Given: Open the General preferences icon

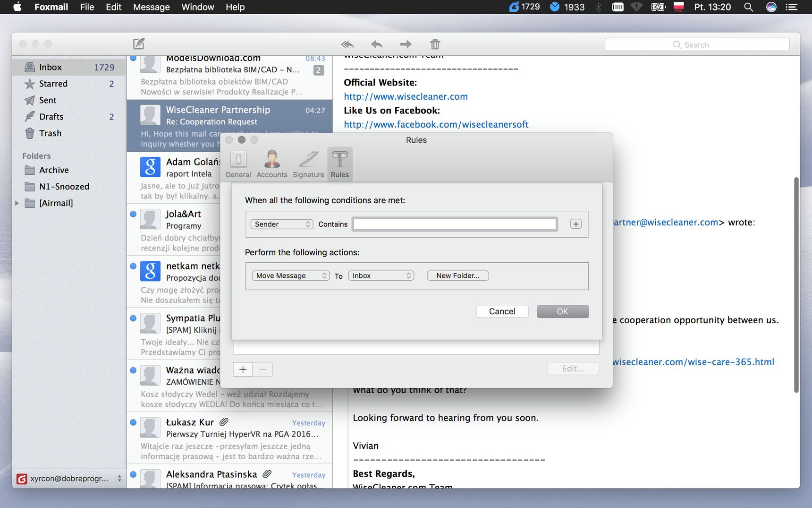Looking at the screenshot, I should (238, 164).
